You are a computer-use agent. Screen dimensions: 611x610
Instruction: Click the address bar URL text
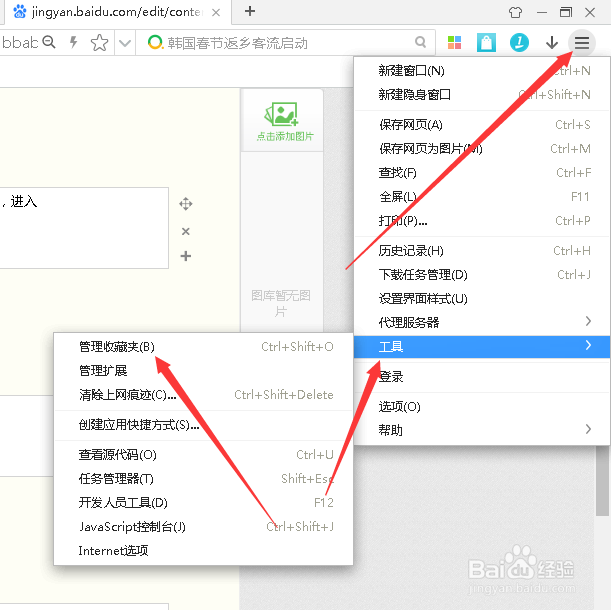coord(19,42)
